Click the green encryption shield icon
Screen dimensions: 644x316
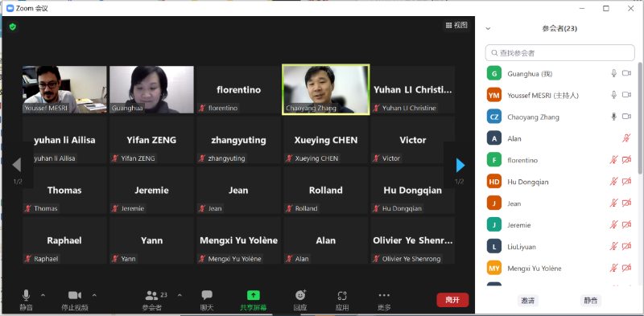point(13,27)
